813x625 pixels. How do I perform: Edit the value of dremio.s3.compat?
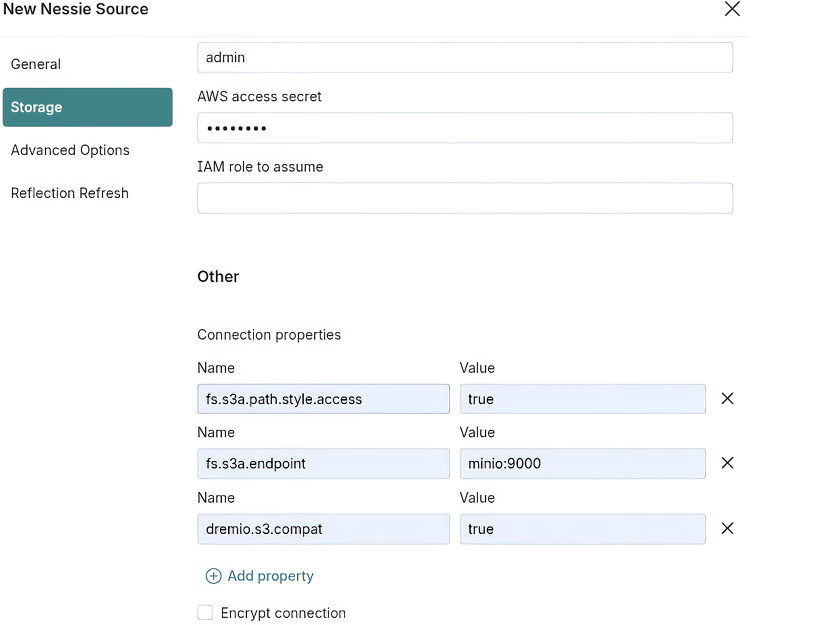[x=582, y=529]
